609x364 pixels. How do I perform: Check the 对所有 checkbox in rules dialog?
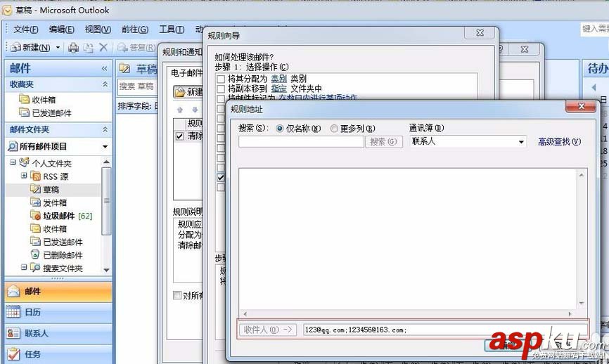[x=177, y=295]
